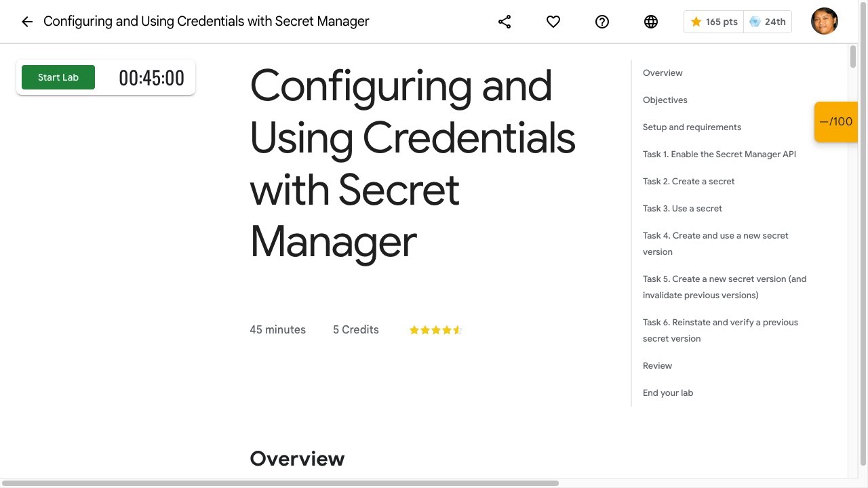Viewport: 868px width, 488px height.
Task: Click the Overview section heading
Action: click(x=297, y=459)
